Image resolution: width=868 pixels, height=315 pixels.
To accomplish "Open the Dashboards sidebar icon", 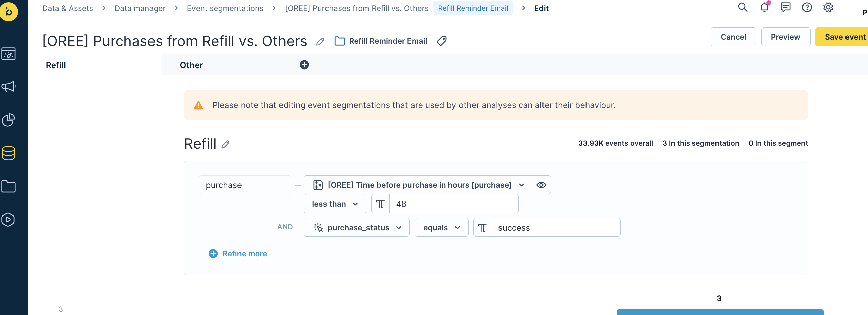I will pyautogui.click(x=8, y=54).
